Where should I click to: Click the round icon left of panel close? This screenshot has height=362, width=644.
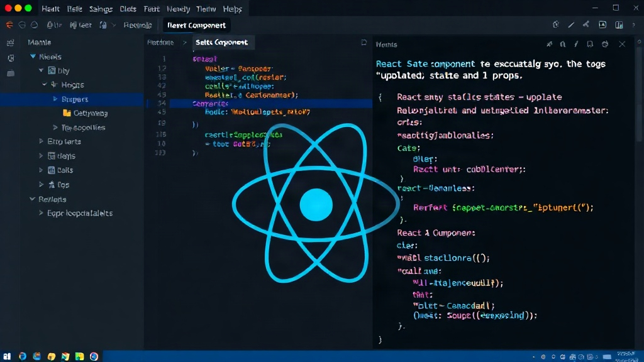pos(605,44)
